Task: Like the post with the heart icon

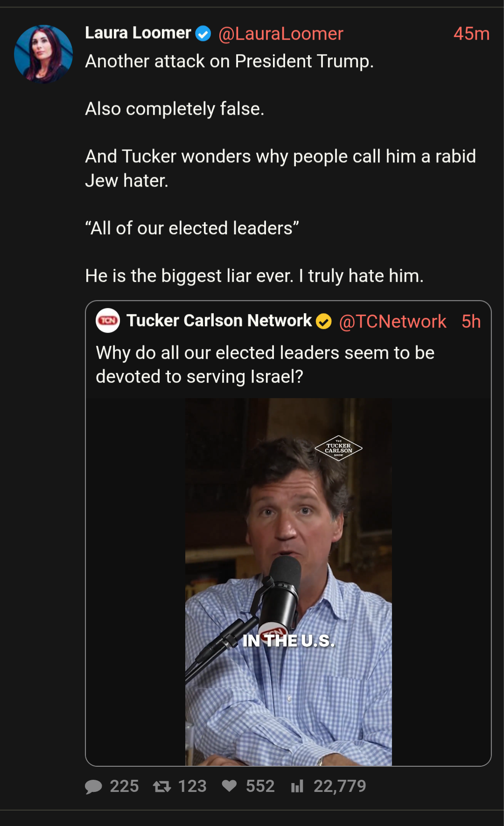Action: click(x=229, y=786)
